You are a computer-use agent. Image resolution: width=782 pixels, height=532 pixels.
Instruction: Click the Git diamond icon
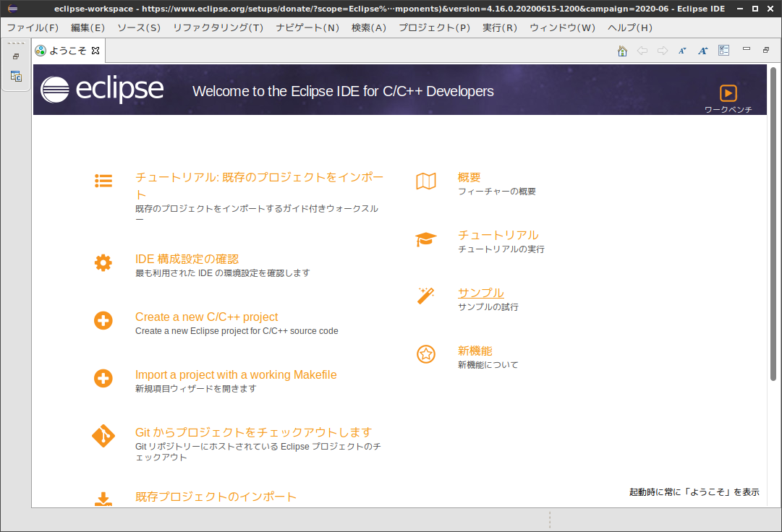[x=103, y=436]
